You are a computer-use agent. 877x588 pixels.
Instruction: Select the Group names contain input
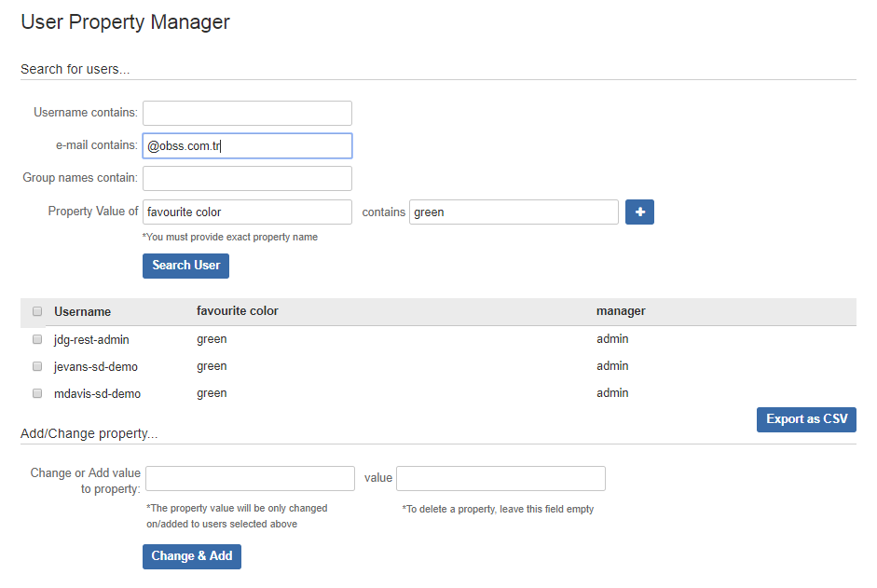(x=247, y=178)
